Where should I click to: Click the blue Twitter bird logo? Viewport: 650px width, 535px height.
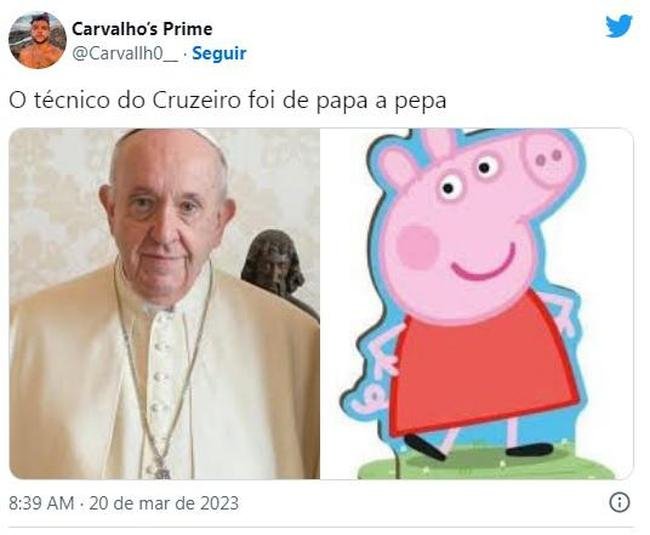619,26
